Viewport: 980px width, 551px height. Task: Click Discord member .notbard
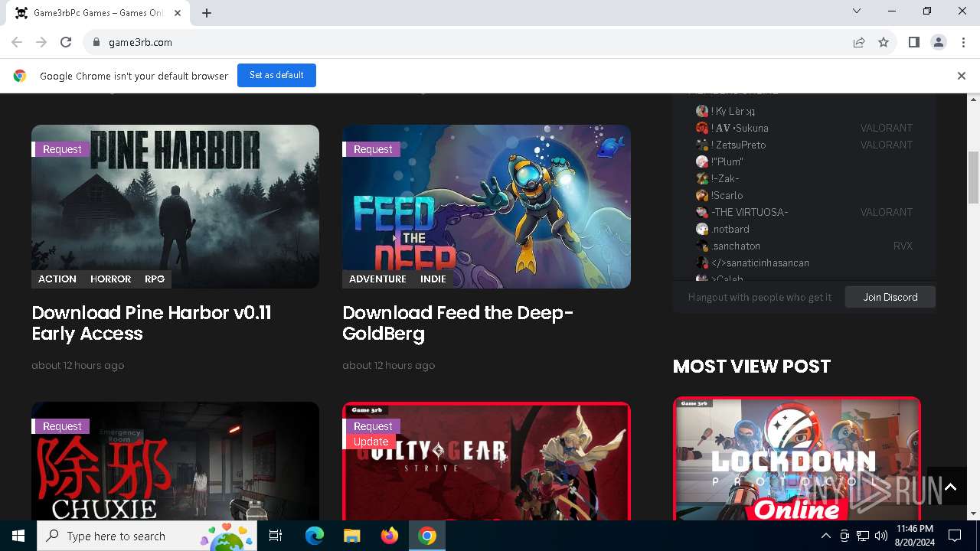(x=723, y=229)
